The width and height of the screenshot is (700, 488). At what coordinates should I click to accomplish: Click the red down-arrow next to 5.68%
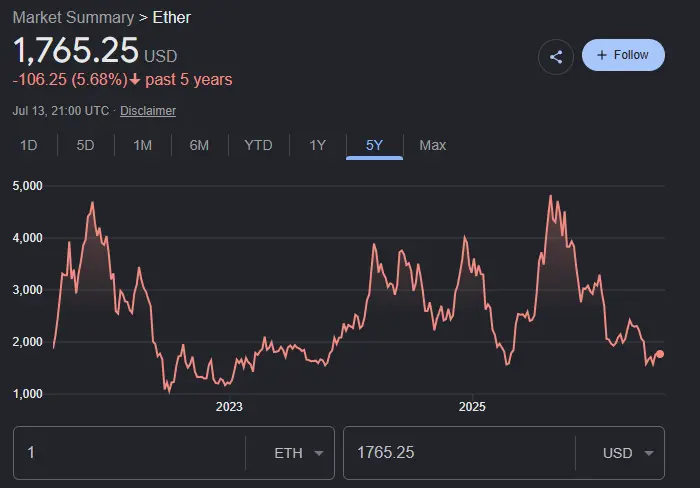click(135, 79)
